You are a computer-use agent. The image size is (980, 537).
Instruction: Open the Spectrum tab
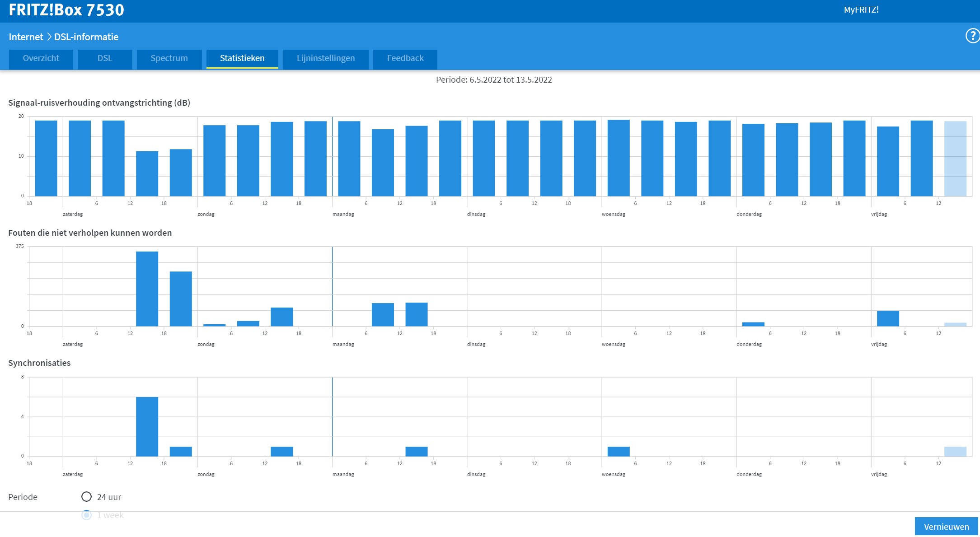click(x=169, y=58)
